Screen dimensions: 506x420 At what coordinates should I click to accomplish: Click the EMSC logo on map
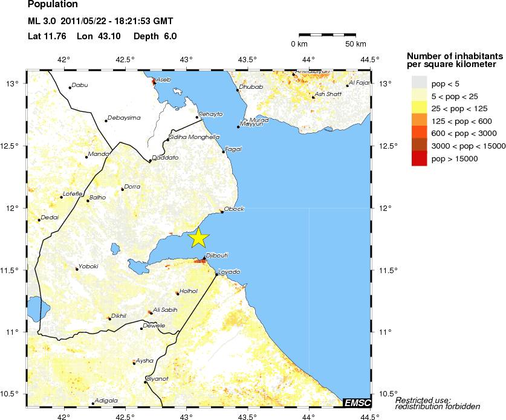click(x=357, y=402)
